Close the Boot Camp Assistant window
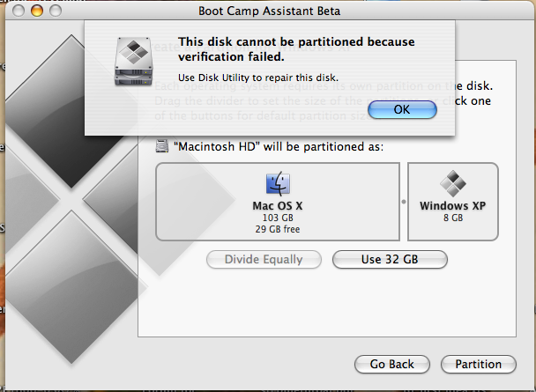The height and width of the screenshot is (392, 536). (x=17, y=11)
